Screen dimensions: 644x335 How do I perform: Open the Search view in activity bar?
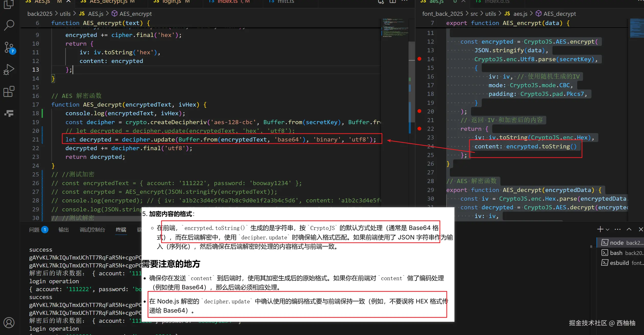tap(9, 25)
